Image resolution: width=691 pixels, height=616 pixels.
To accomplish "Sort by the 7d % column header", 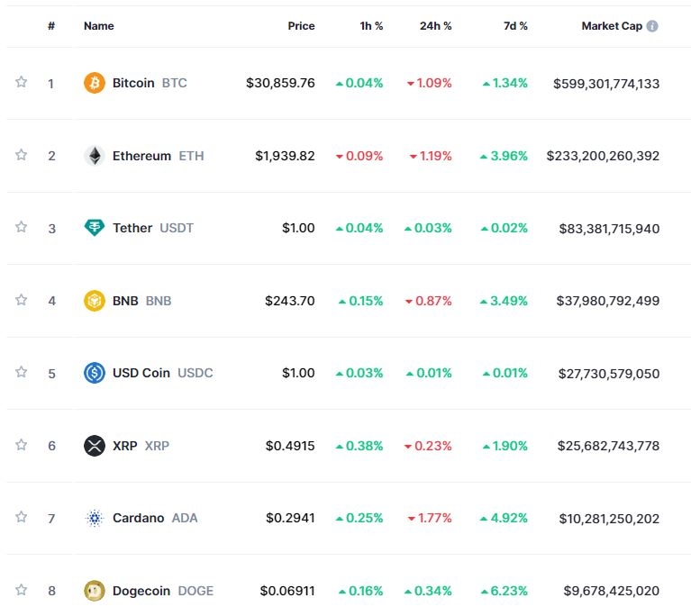I will pos(515,26).
